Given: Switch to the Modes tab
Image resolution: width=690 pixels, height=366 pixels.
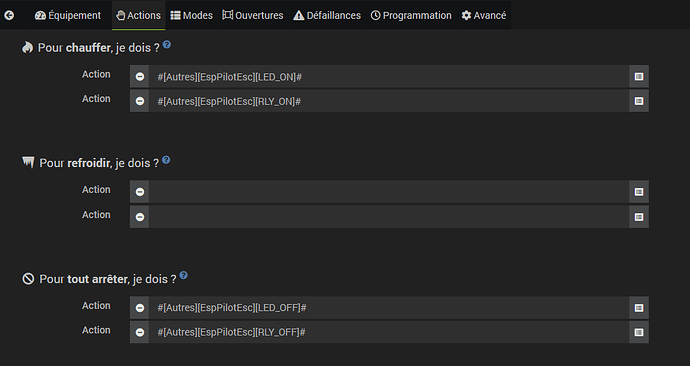Looking at the screenshot, I should (191, 15).
